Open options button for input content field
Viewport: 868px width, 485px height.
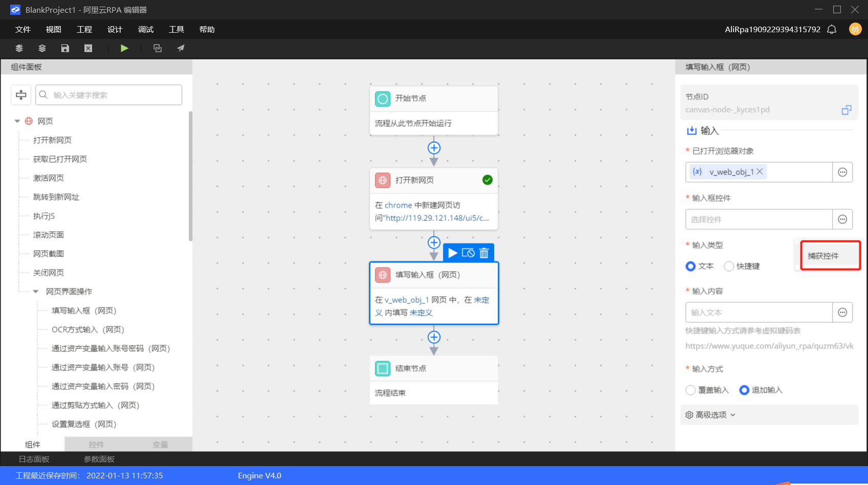click(x=842, y=313)
